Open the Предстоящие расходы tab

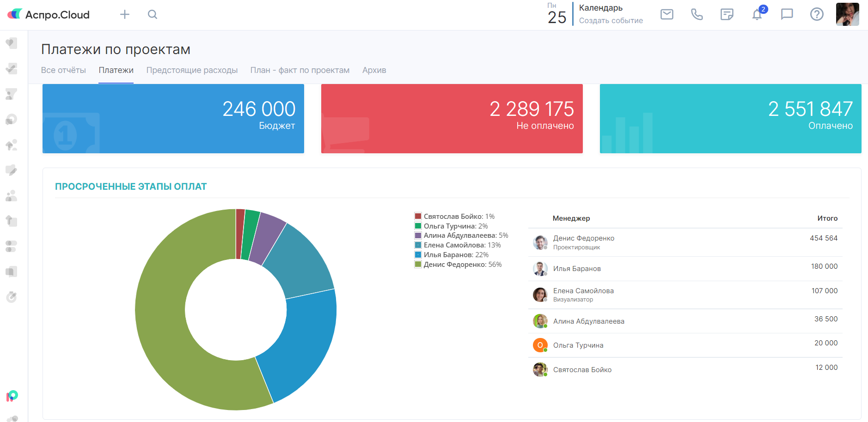pyautogui.click(x=192, y=70)
